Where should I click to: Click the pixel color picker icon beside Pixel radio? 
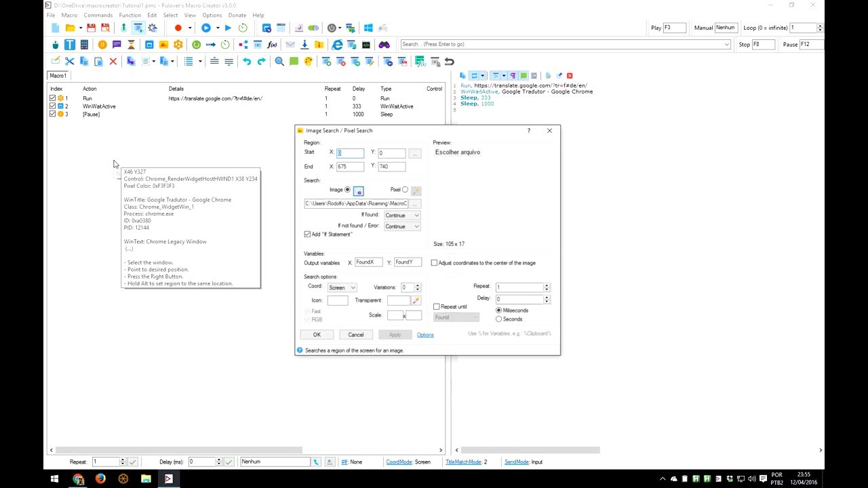(416, 191)
